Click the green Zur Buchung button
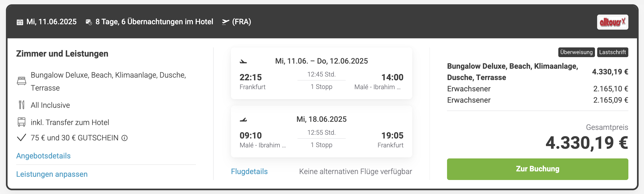The height and width of the screenshot is (194, 644). click(x=538, y=169)
